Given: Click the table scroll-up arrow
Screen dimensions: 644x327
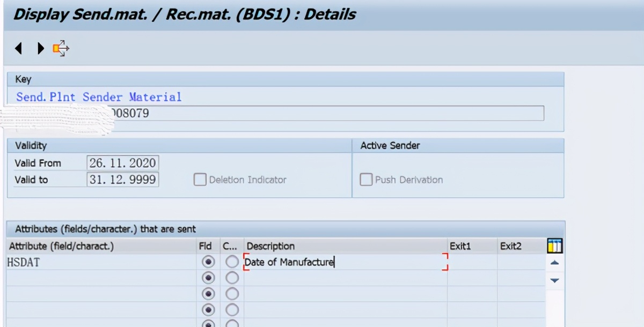Looking at the screenshot, I should pos(555,263).
